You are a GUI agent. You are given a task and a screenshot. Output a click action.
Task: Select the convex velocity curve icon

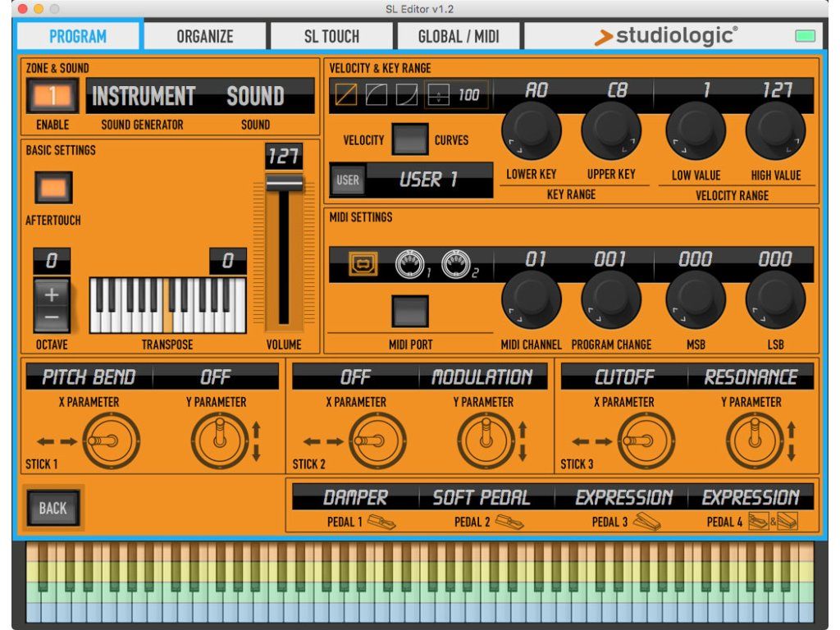point(377,95)
